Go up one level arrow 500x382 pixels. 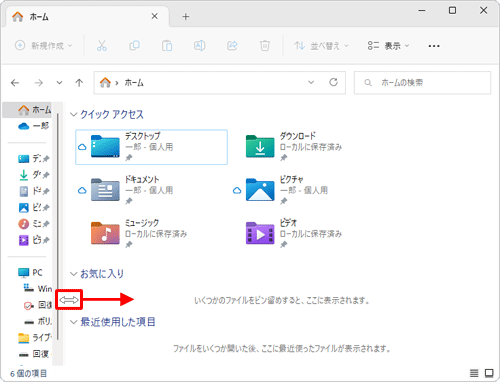[x=79, y=83]
